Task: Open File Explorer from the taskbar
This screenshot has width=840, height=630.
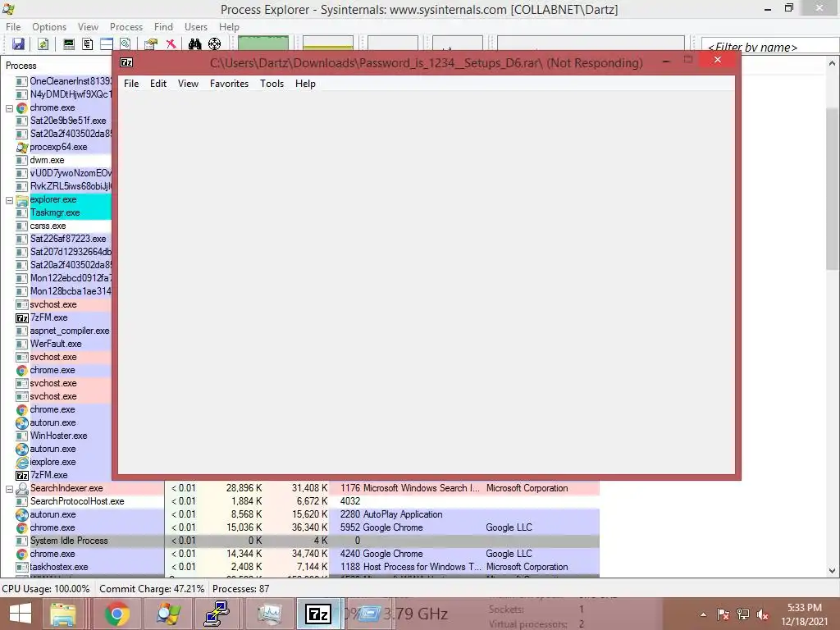Action: pos(63,614)
